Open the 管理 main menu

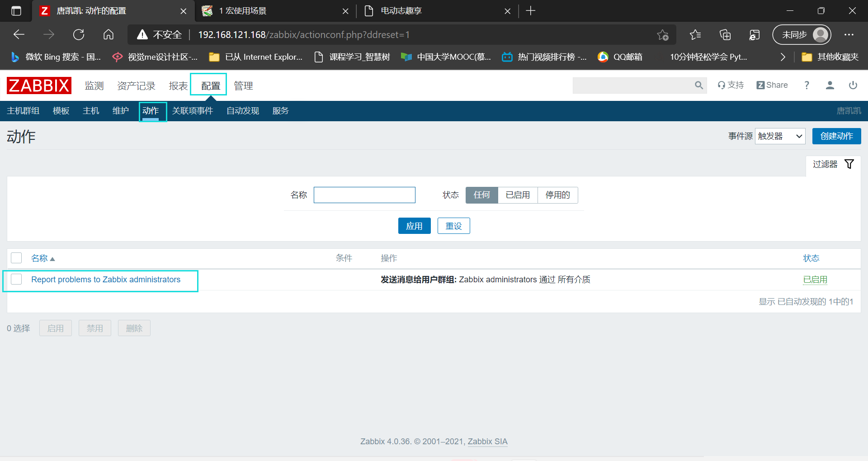click(243, 86)
